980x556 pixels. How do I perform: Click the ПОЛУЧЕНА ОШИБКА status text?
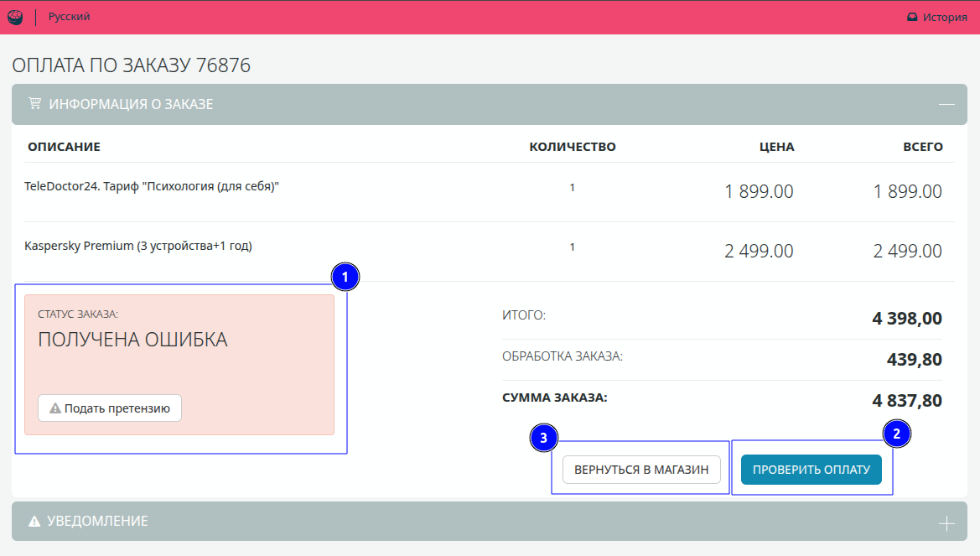point(132,340)
